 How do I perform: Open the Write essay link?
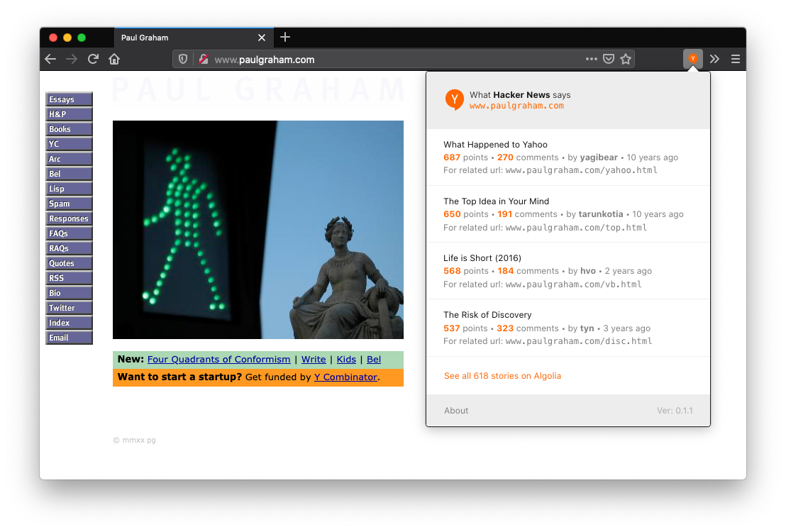314,360
